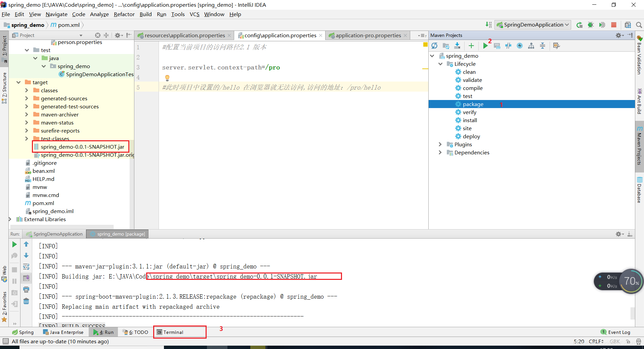Click the Run Maven Build green arrow

point(485,46)
